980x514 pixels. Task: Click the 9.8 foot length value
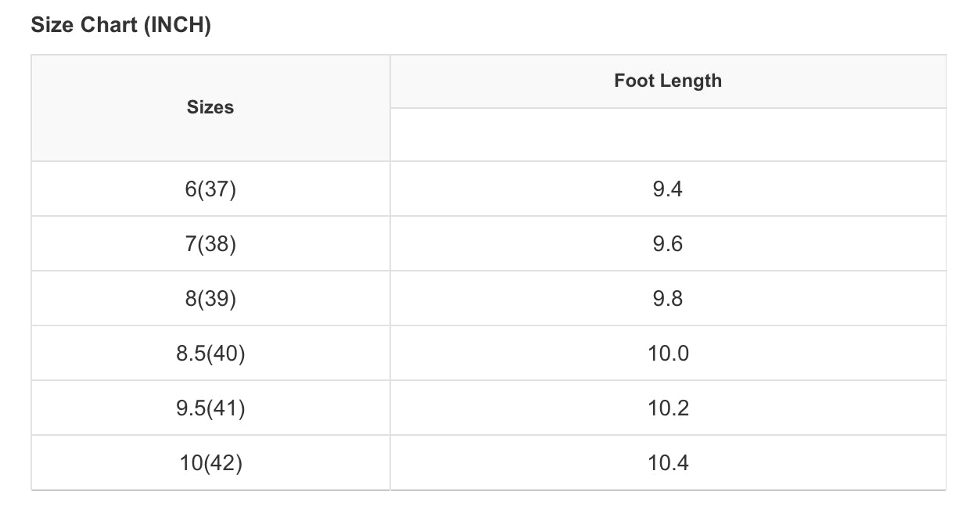[668, 299]
